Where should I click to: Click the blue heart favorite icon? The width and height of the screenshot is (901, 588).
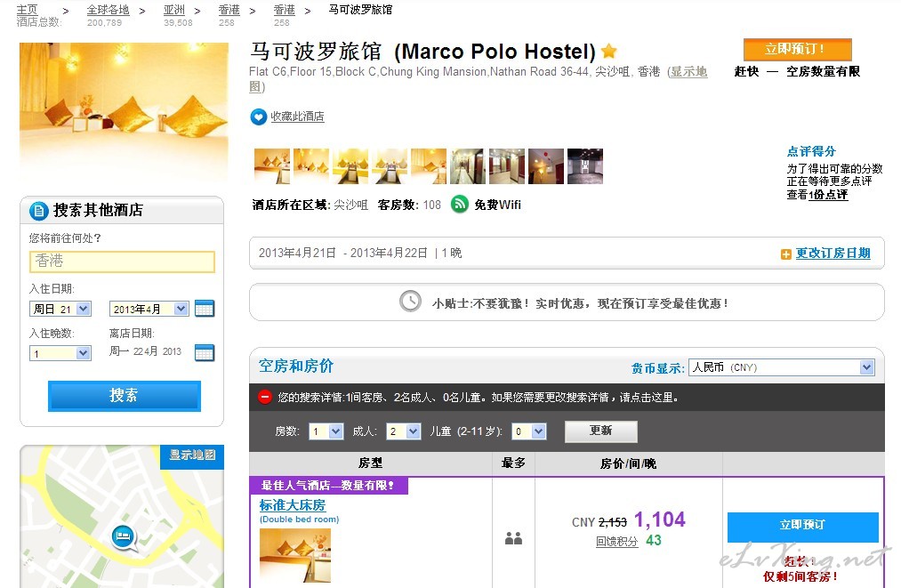click(258, 117)
